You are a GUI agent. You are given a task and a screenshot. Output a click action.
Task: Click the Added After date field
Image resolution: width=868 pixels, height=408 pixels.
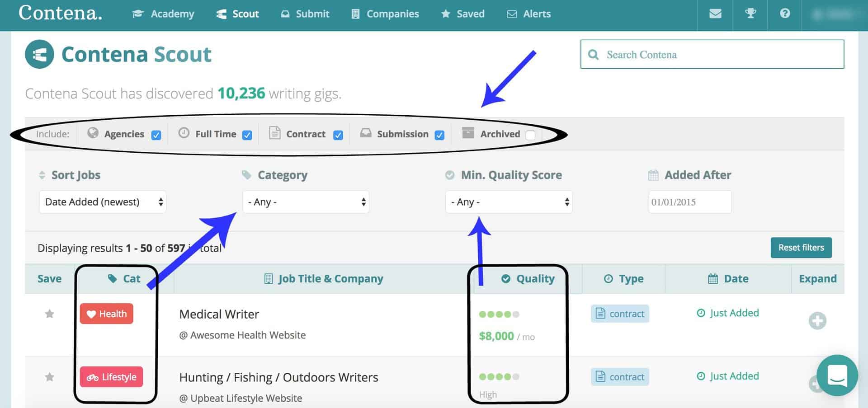tap(690, 202)
